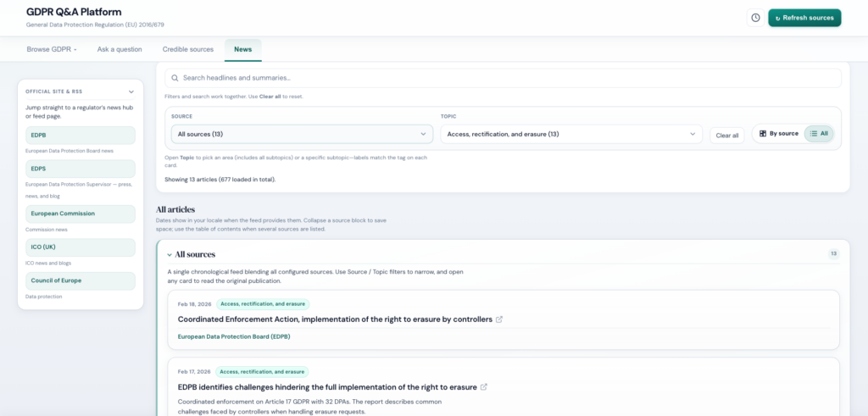Image resolution: width=868 pixels, height=416 pixels.
Task: Collapse the All sources block chevron
Action: click(170, 254)
